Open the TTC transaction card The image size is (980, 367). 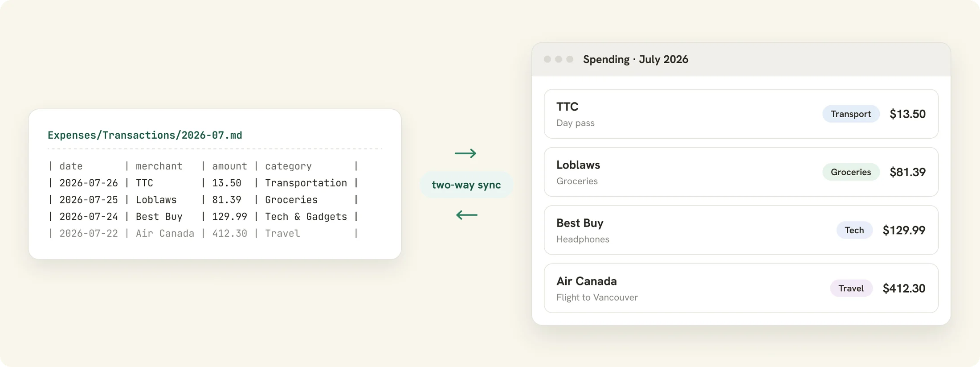tap(741, 114)
